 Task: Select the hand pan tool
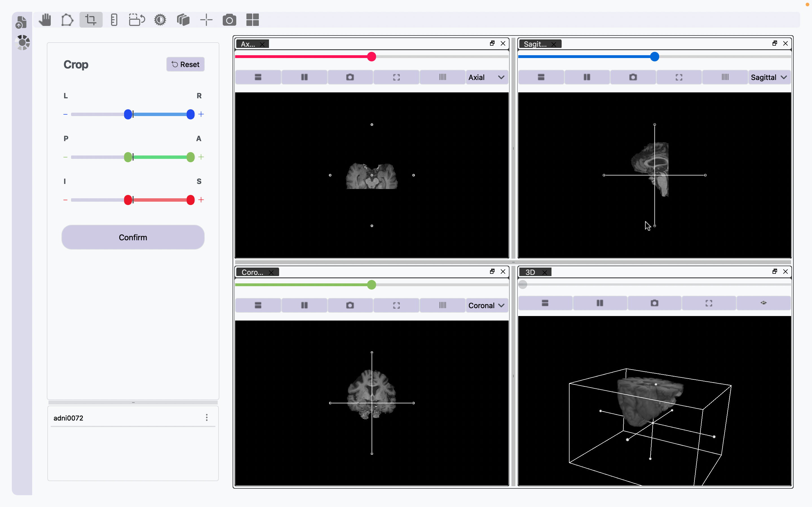pos(45,20)
